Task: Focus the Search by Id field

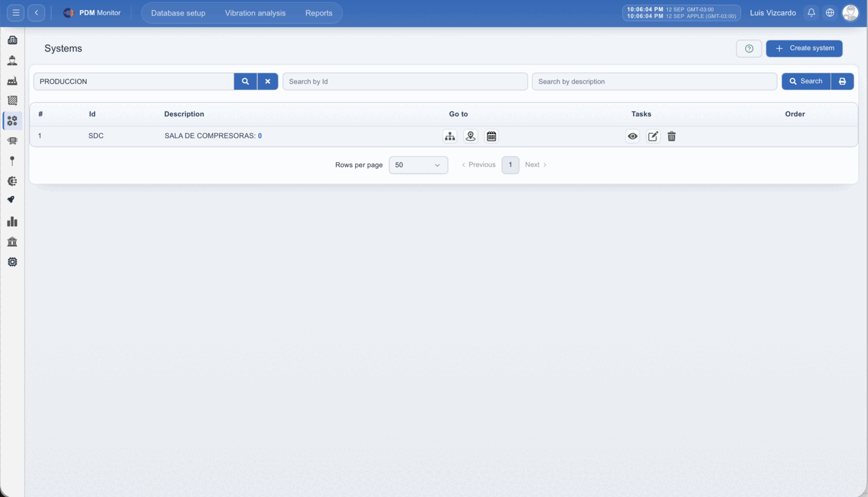Action: (x=405, y=81)
